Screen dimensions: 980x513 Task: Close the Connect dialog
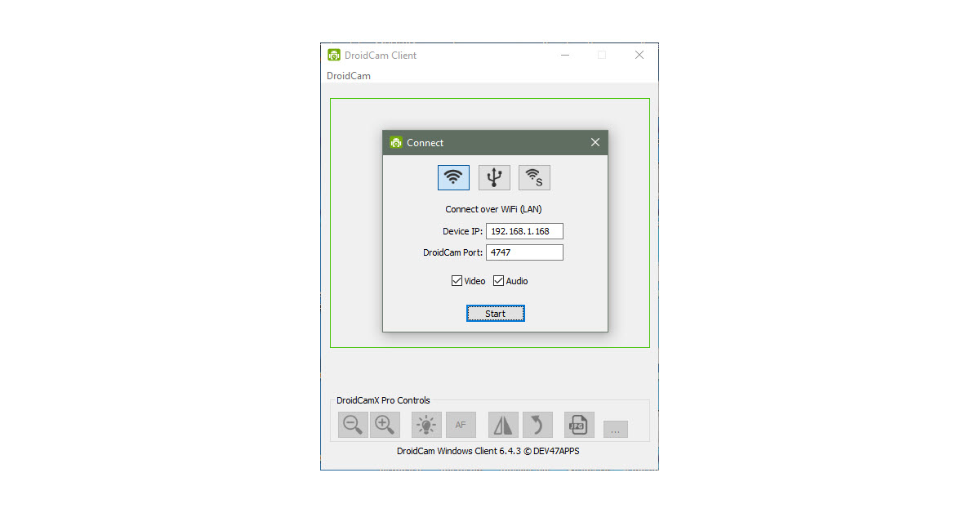pyautogui.click(x=595, y=142)
